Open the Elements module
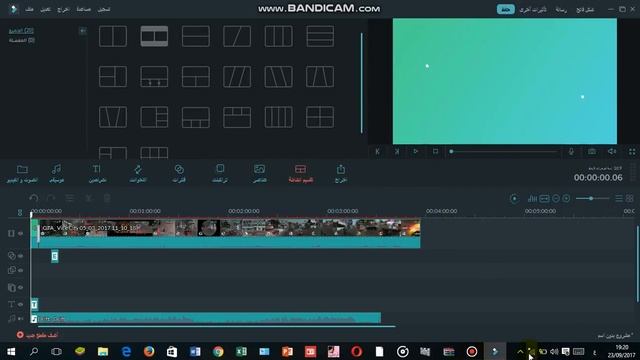Viewport: 640px width, 360px height. pyautogui.click(x=260, y=173)
